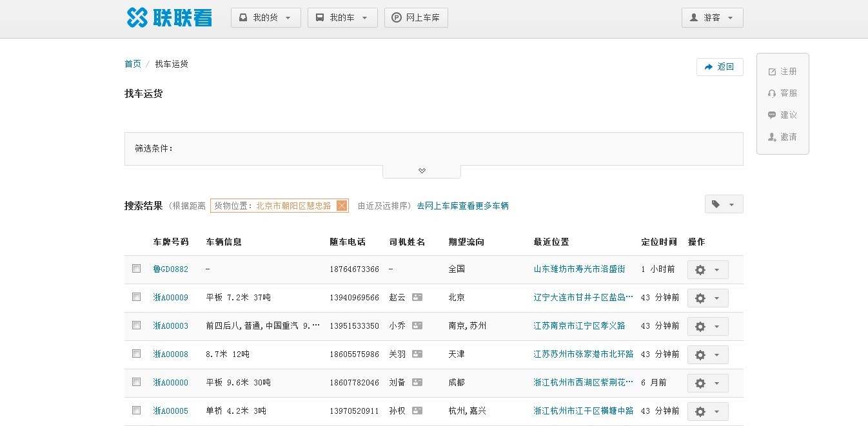This screenshot has height=426, width=868.
Task: Open 去网上车库查看更多车辆 link
Action: (x=462, y=206)
